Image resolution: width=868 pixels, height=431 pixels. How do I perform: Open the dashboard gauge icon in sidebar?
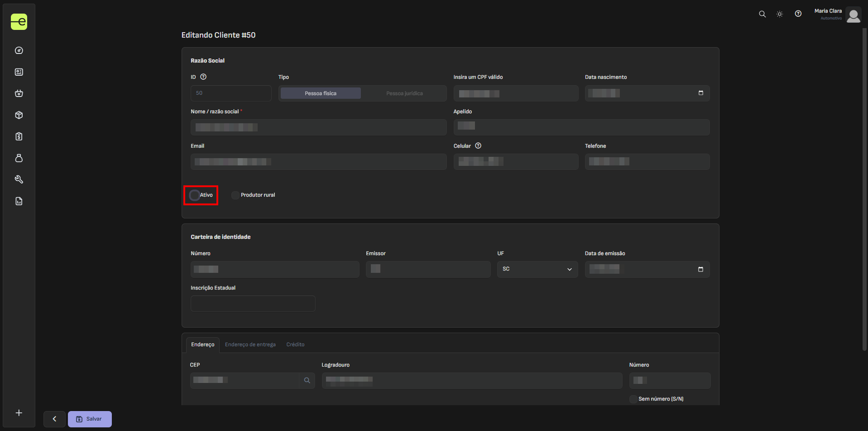pos(19,50)
